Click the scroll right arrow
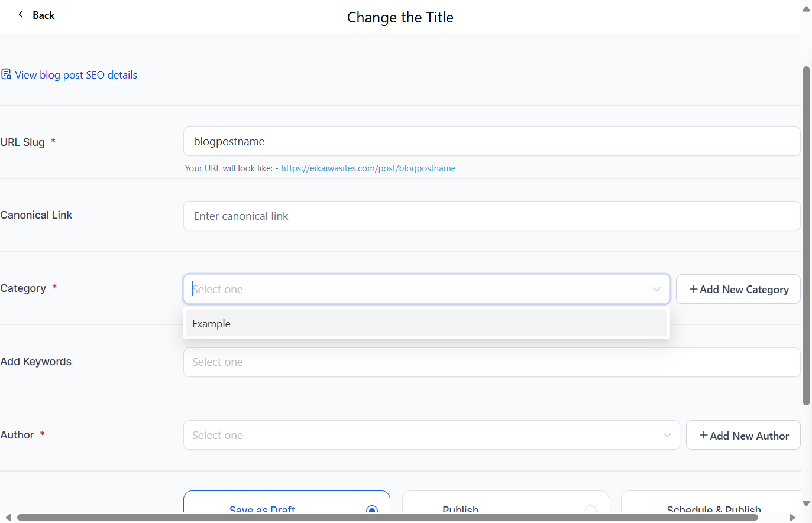The image size is (812, 523). click(792, 518)
